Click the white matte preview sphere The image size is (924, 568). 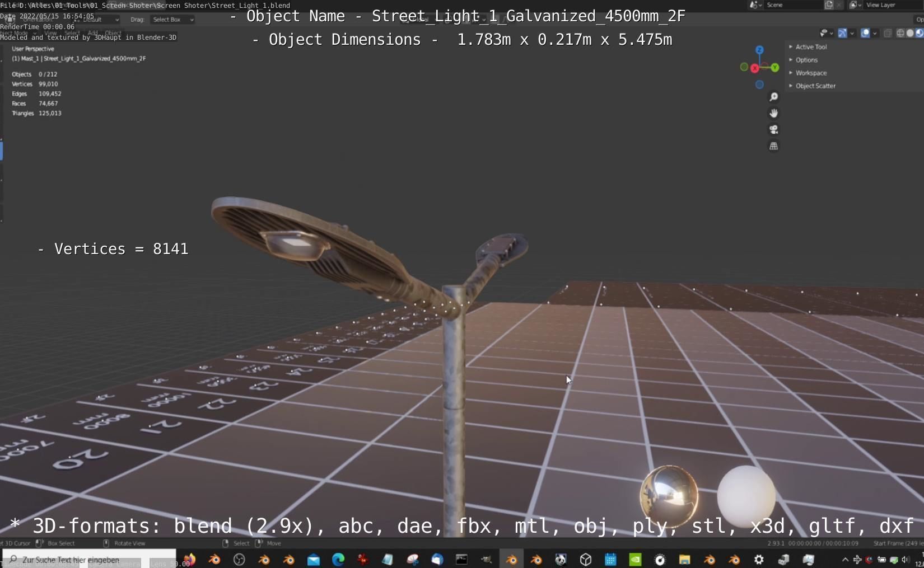point(746,496)
